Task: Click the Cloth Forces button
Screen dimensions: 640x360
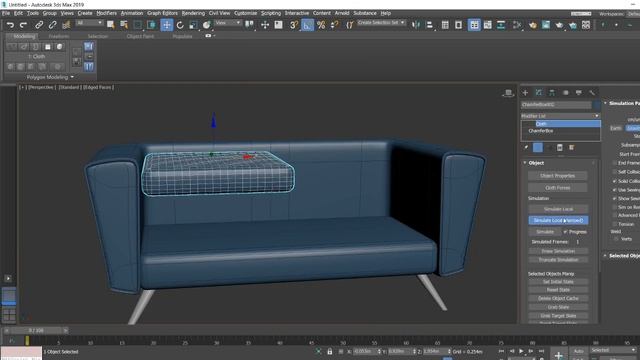Action: (x=558, y=188)
